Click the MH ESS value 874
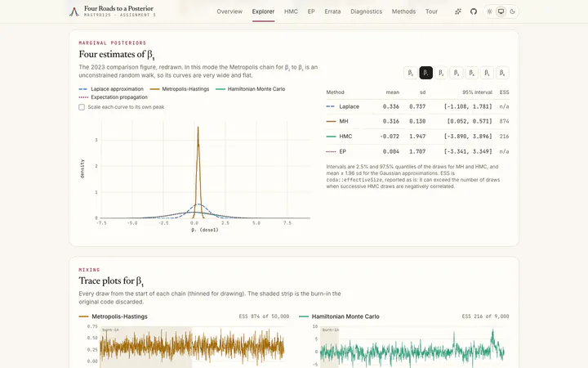The height and width of the screenshot is (368, 588). coord(504,121)
